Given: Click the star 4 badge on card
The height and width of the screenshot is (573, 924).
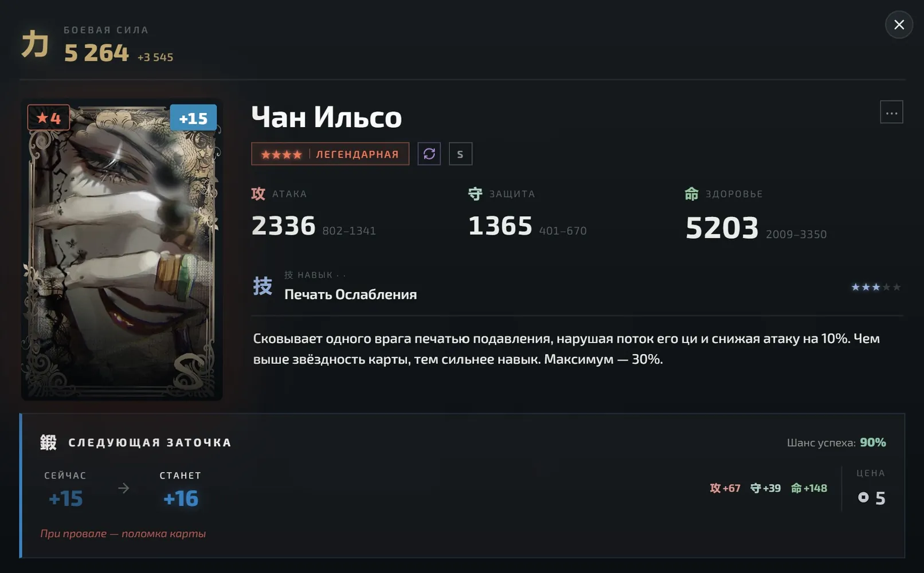Looking at the screenshot, I should (x=49, y=118).
